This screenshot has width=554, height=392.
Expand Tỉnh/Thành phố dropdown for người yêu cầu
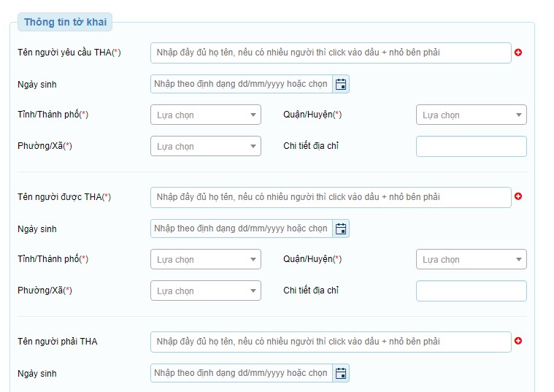tap(205, 115)
